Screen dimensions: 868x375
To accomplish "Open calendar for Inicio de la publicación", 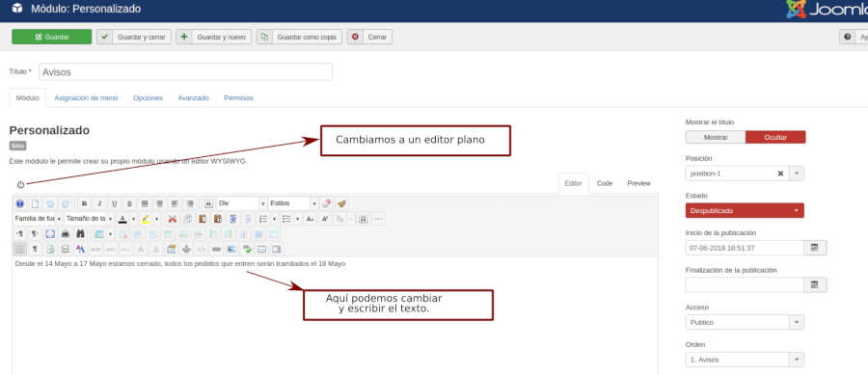I will coord(815,248).
